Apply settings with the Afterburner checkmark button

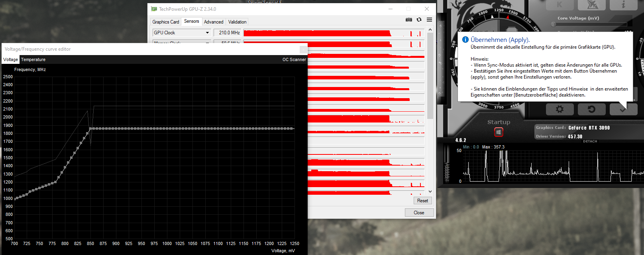[623, 109]
